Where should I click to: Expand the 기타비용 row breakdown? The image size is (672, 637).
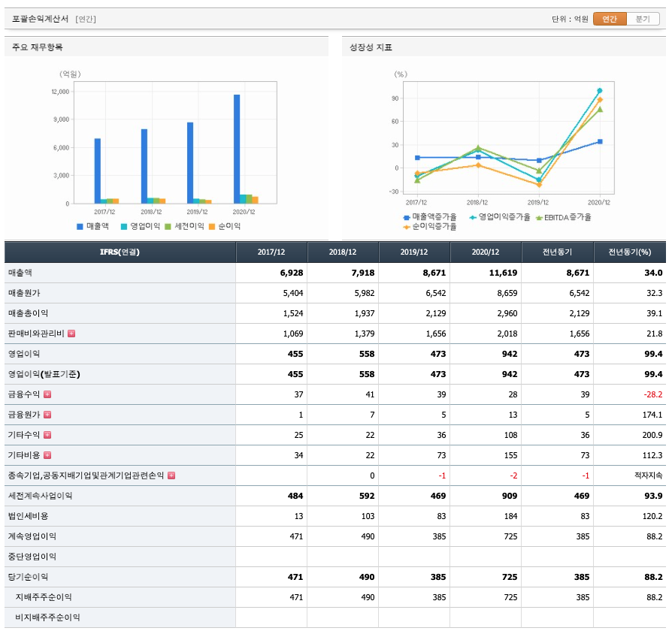(47, 455)
